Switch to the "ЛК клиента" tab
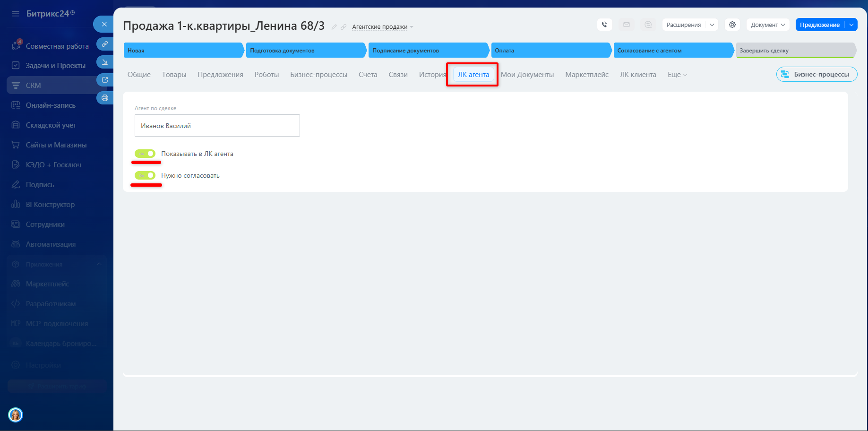868x431 pixels. (x=637, y=75)
